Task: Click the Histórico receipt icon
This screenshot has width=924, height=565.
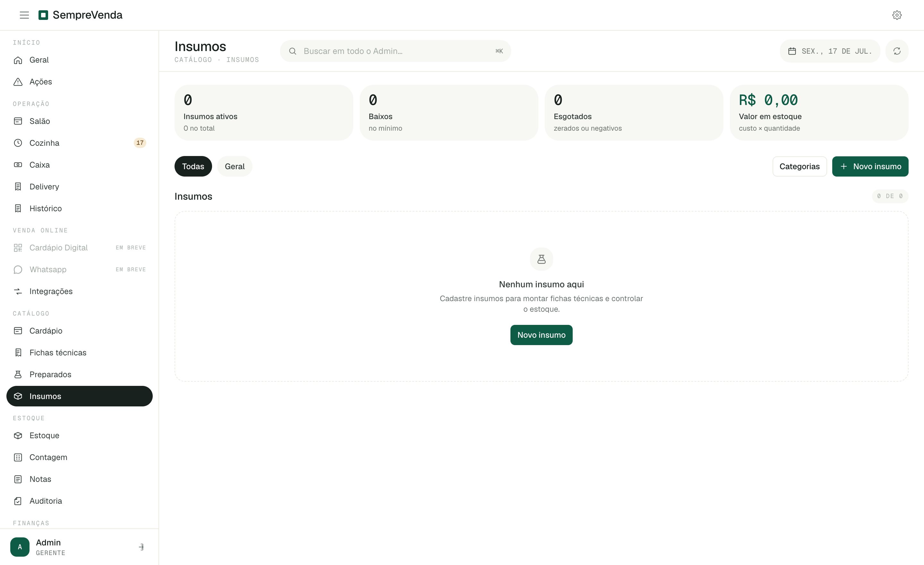Action: click(18, 208)
